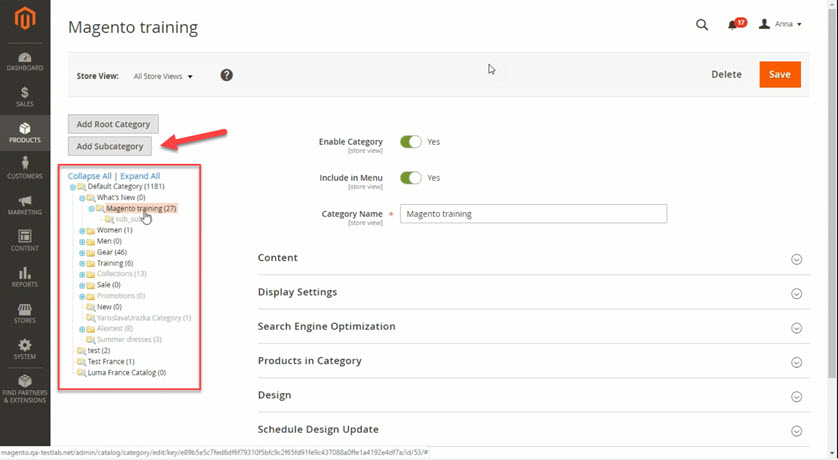
Task: Select Collections (13) category
Action: click(x=121, y=274)
